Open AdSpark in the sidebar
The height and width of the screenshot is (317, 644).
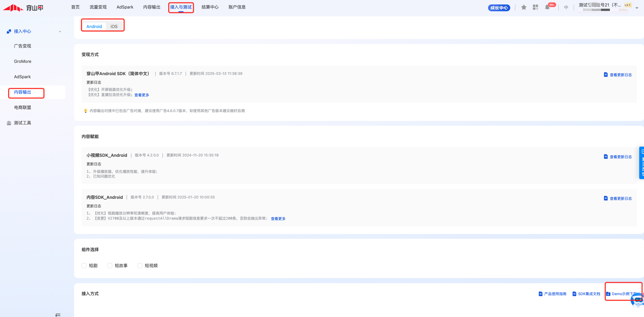tap(22, 77)
